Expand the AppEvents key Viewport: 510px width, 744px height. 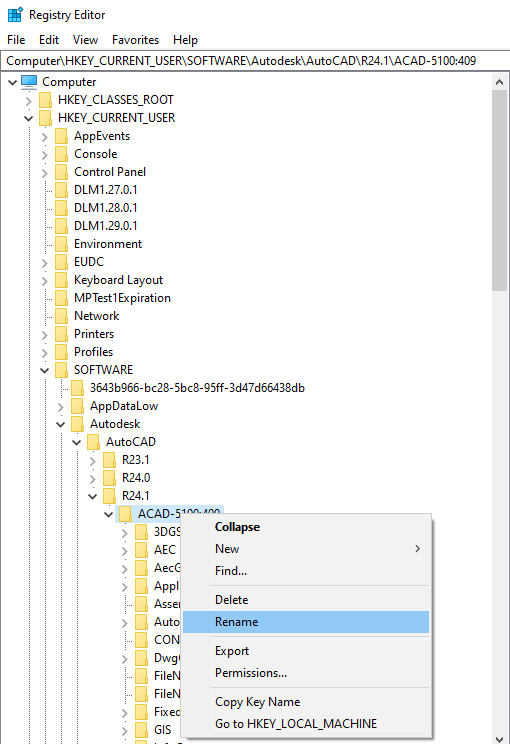(x=45, y=137)
